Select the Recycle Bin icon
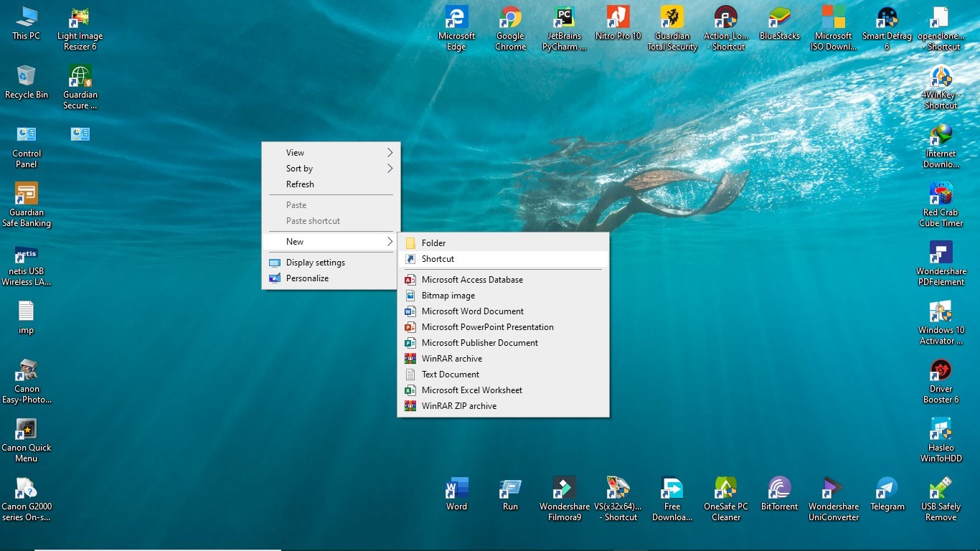Viewport: 980px width, 551px height. point(27,82)
